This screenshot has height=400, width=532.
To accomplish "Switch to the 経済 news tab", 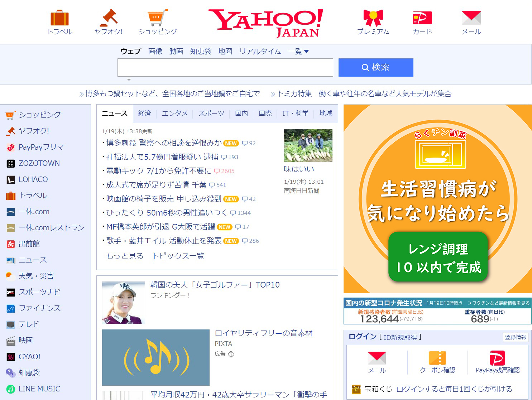I will [x=145, y=114].
